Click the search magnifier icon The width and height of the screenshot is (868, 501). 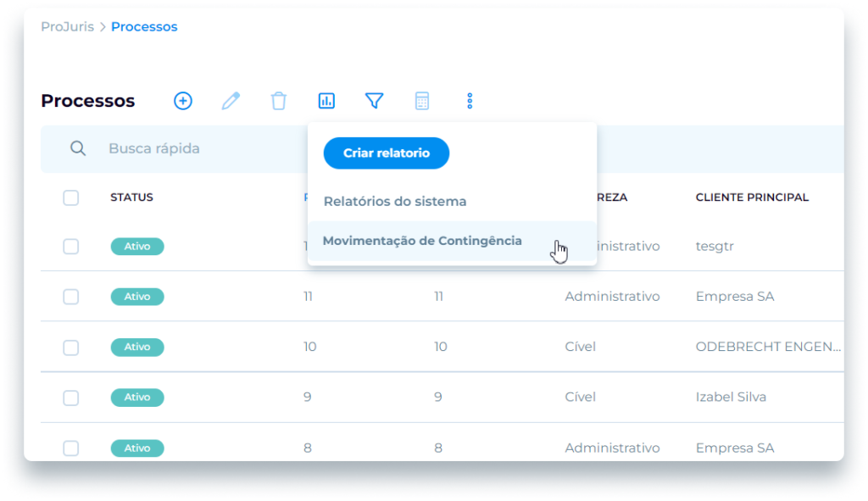click(x=78, y=148)
